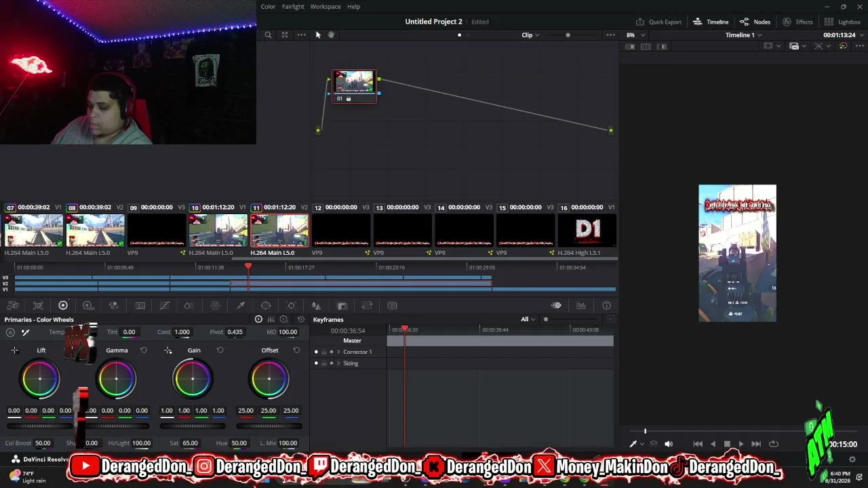This screenshot has width=868, height=488.
Task: Stop playback in the viewer
Action: (727, 444)
